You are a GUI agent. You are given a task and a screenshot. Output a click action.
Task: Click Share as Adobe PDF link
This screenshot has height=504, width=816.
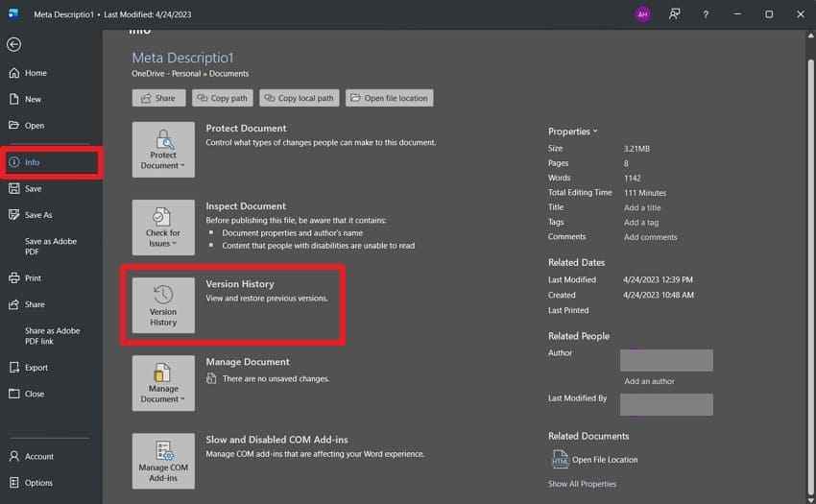pos(52,336)
